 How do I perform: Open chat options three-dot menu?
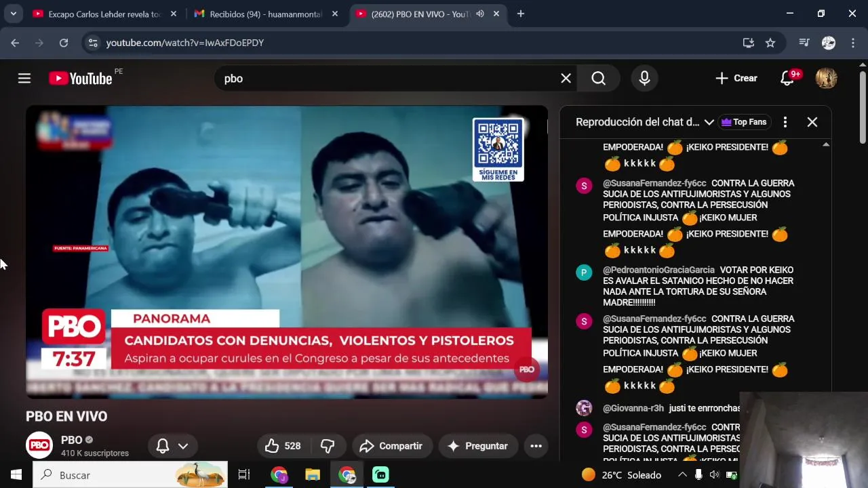pyautogui.click(x=785, y=122)
